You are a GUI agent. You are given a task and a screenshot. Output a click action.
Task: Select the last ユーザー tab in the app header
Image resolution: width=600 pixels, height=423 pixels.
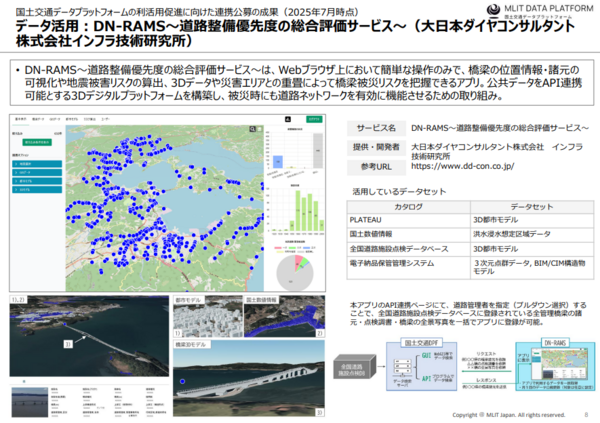coord(106,119)
